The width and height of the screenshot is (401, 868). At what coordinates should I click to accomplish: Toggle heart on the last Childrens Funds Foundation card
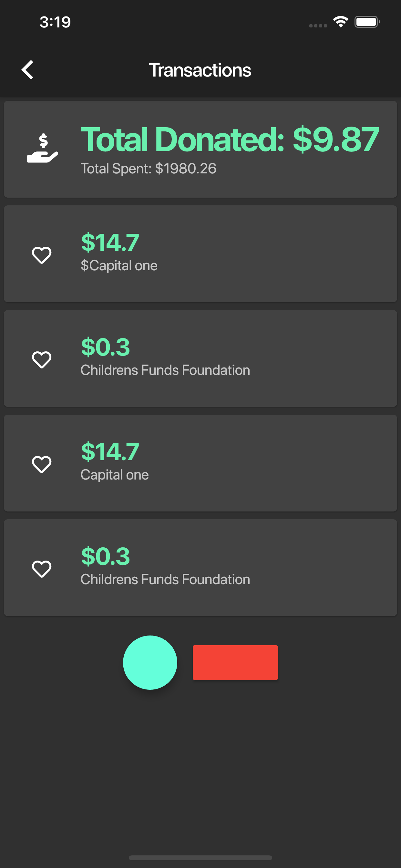coord(42,568)
